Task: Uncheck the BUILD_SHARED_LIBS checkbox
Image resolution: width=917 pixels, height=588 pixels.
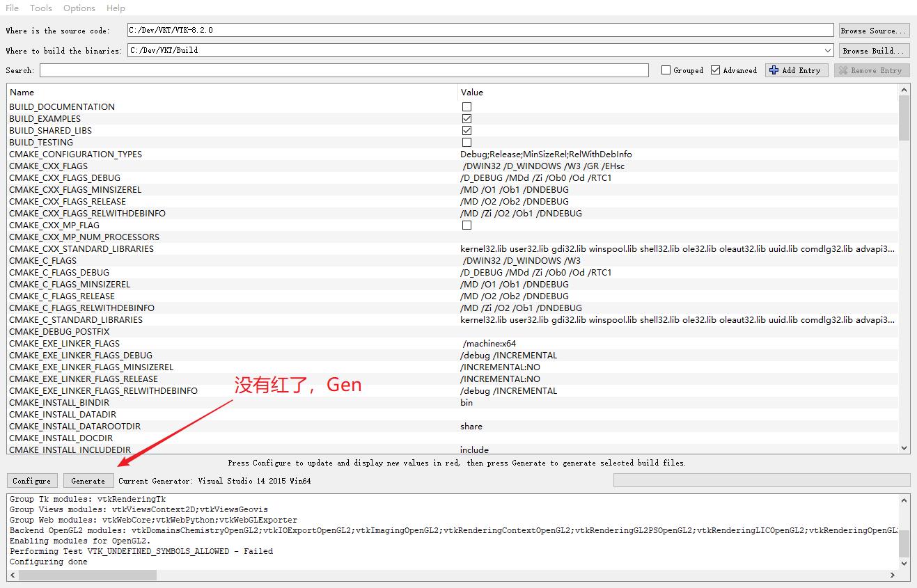Action: click(x=467, y=130)
